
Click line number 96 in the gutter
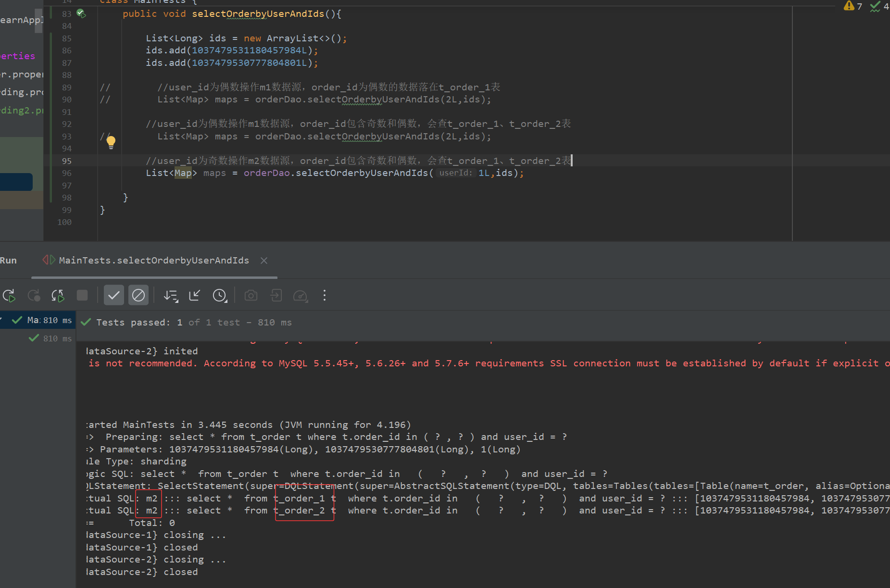coord(66,173)
